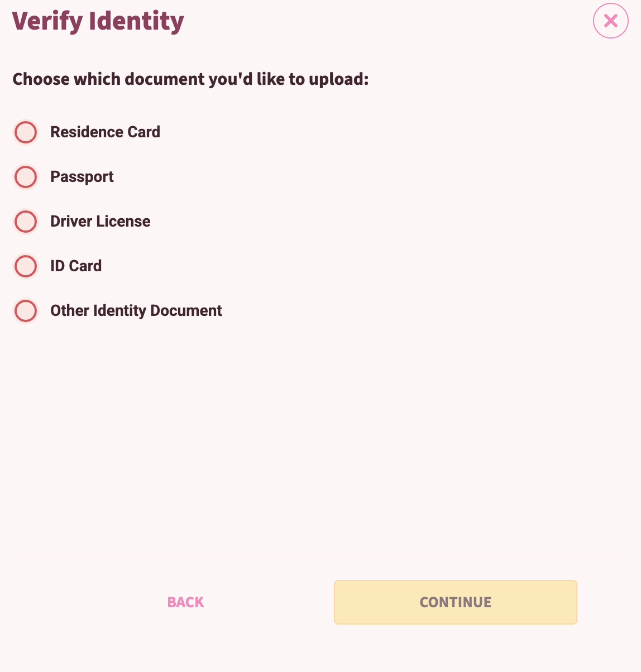Click the 'Residence Card' label text
The height and width of the screenshot is (672, 641).
click(105, 132)
